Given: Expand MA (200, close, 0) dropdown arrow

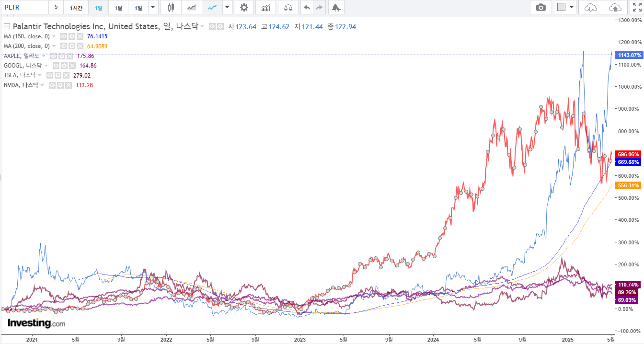Looking at the screenshot, I should pyautogui.click(x=54, y=46).
